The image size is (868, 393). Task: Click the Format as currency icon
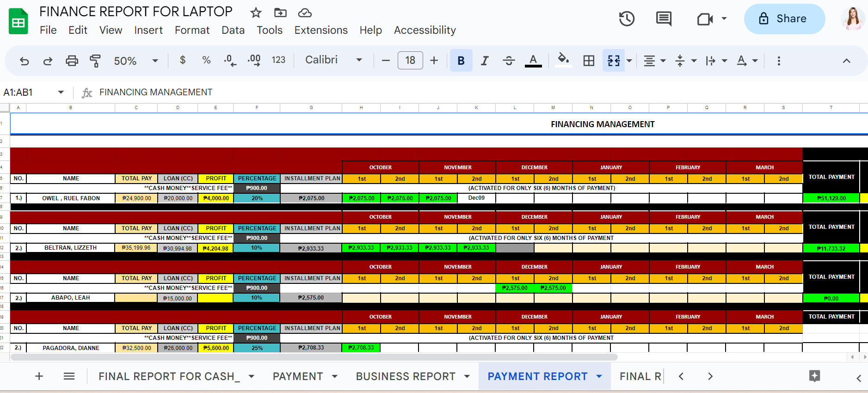coord(183,60)
